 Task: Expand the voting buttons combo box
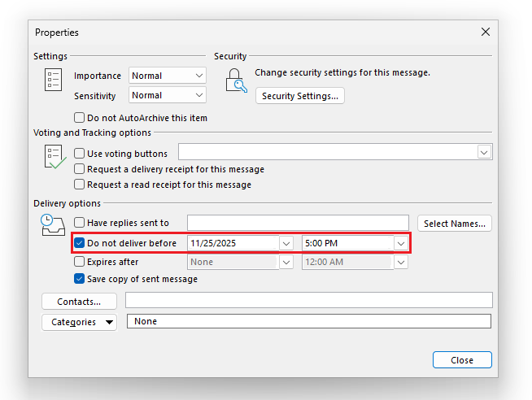pyautogui.click(x=484, y=152)
